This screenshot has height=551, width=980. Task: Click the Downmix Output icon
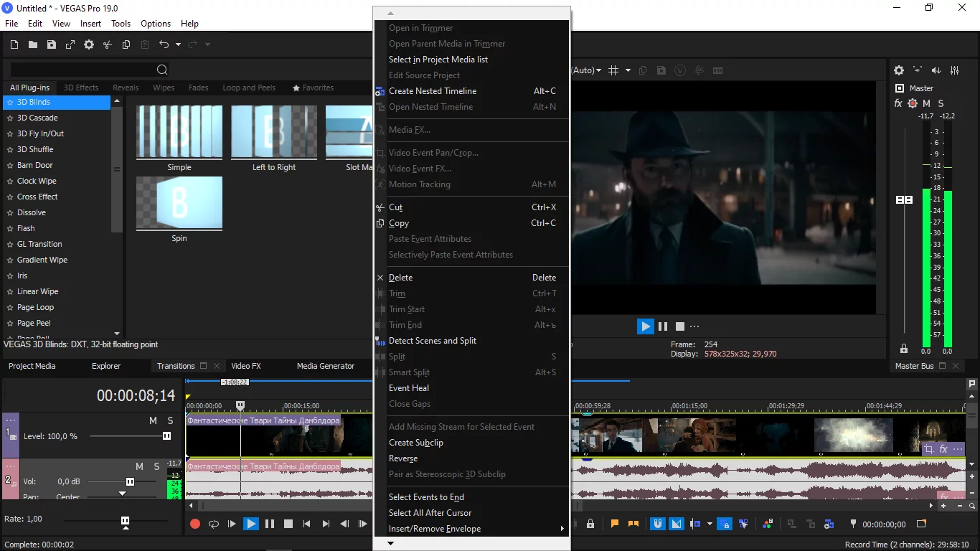[x=918, y=70]
